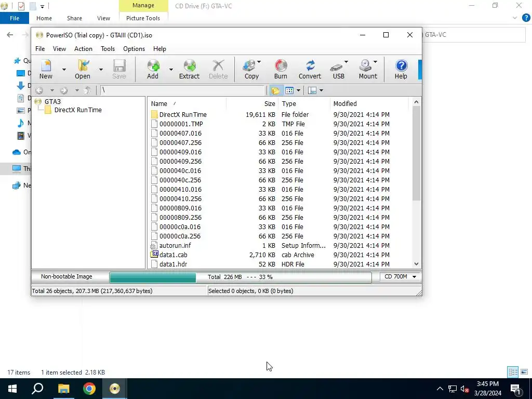532x399 pixels.
Task: Open Chrome from taskbar
Action: [x=89, y=389]
